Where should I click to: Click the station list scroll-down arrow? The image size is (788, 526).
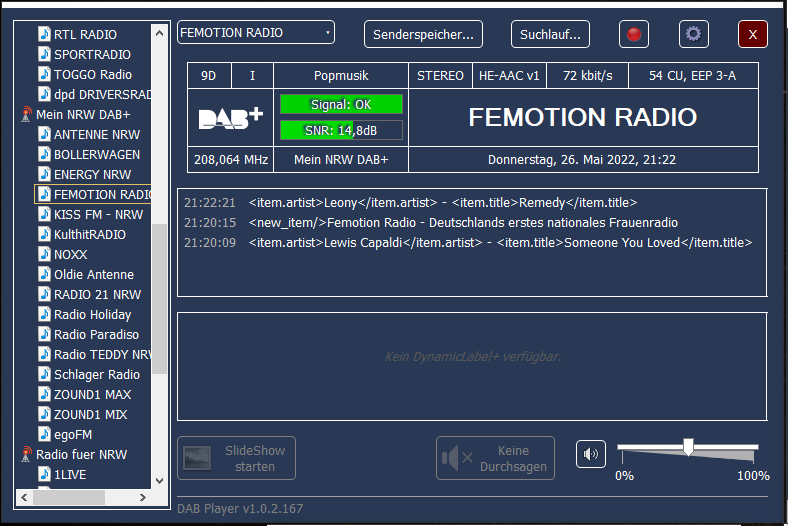pyautogui.click(x=160, y=481)
